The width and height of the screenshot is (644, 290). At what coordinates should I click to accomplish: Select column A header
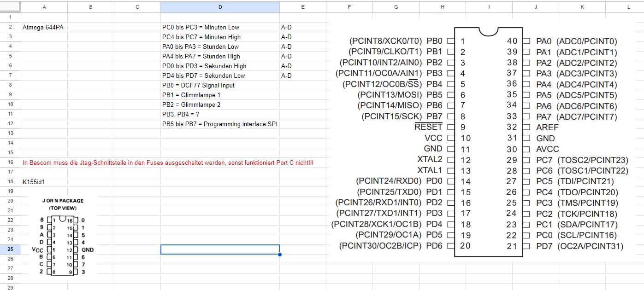[x=44, y=7]
